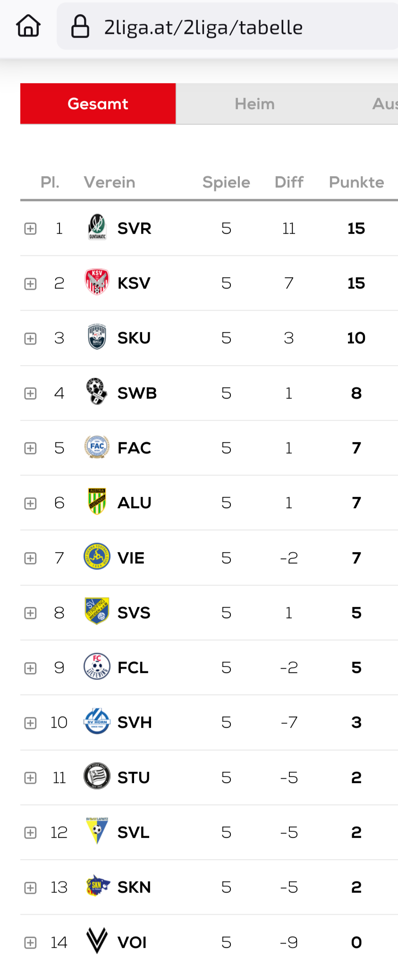Sort by the Punkte column header
The image size is (398, 980).
coord(356,182)
